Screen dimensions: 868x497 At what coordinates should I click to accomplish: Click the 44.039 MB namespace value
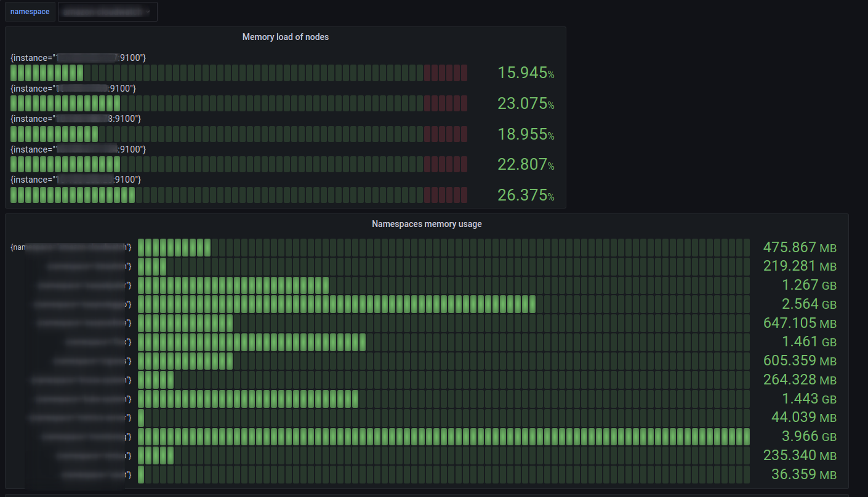(803, 418)
